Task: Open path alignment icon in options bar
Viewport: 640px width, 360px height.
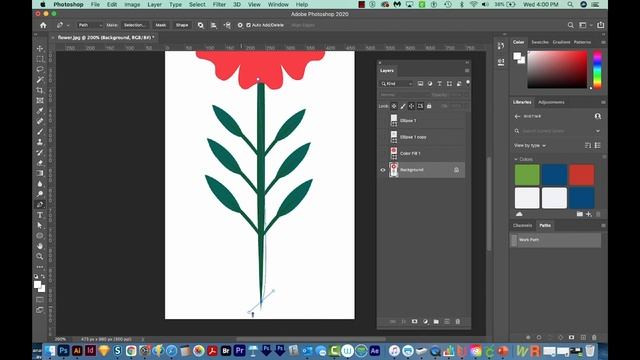Action: 213,25
